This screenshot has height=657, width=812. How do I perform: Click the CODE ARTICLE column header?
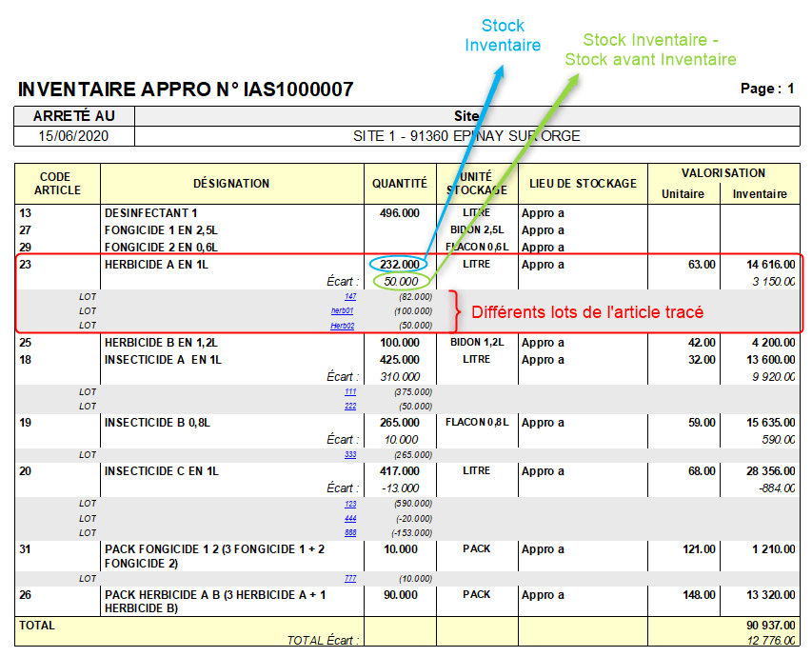click(x=57, y=184)
